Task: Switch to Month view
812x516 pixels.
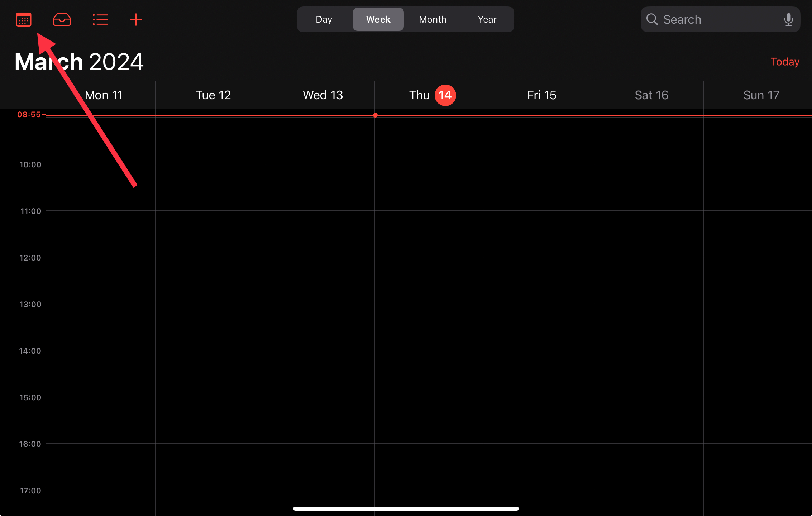Action: point(433,19)
